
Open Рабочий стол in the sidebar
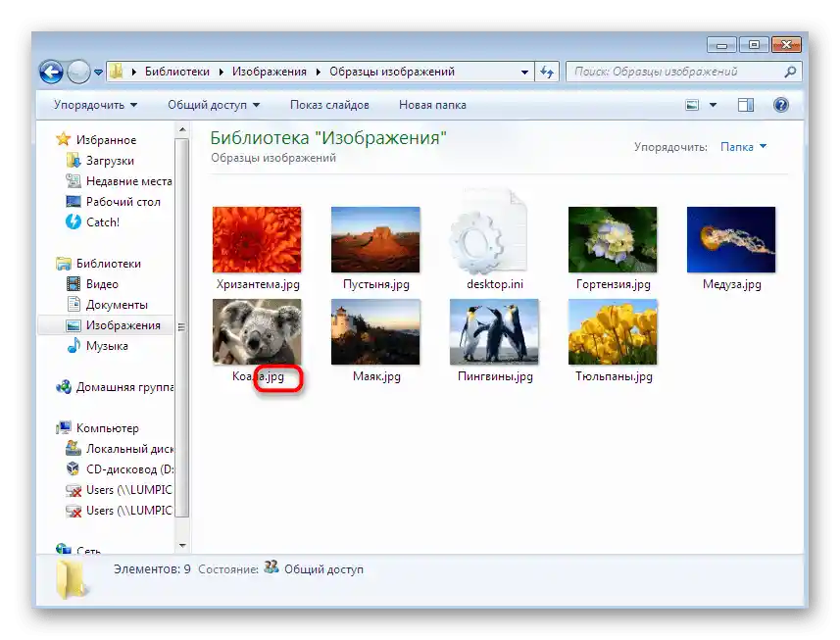(x=124, y=202)
